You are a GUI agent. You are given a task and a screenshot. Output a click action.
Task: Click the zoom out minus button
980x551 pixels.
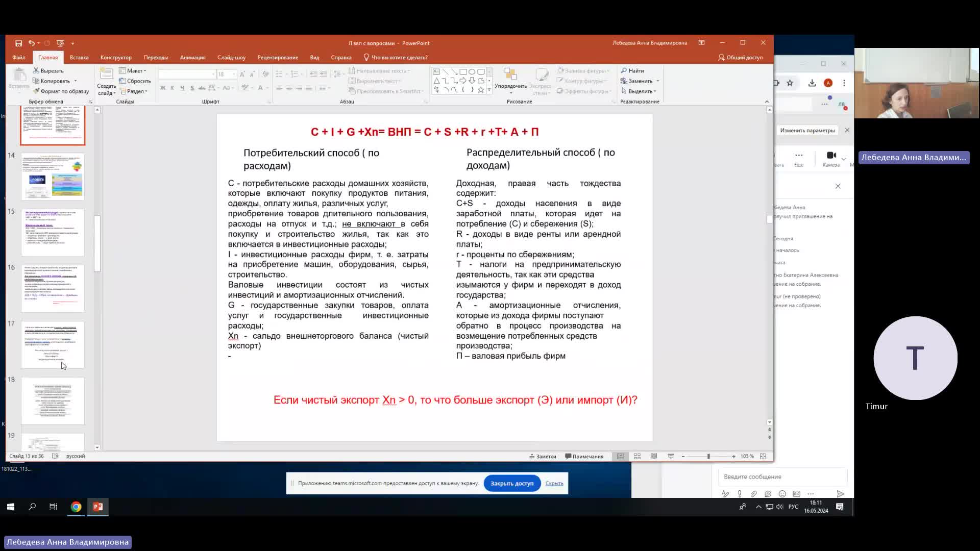pos(683,457)
